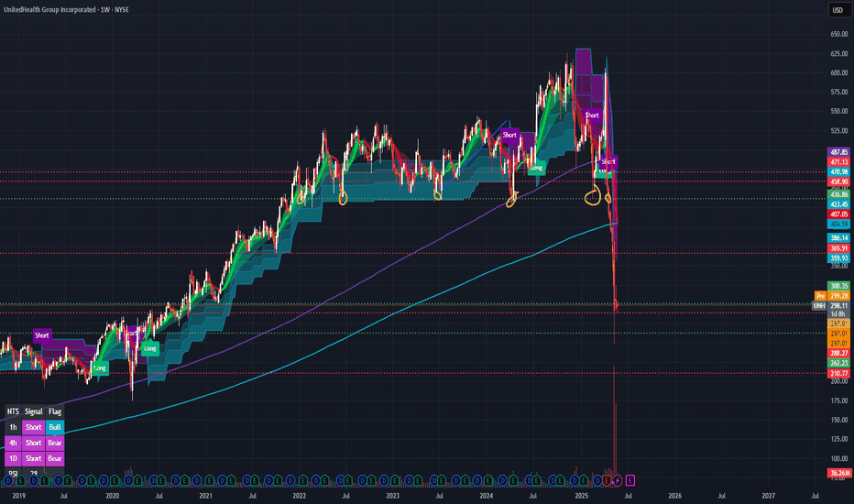Screen dimensions: 854x504
Task: Click the Pre-market price tag
Action: tap(820, 296)
